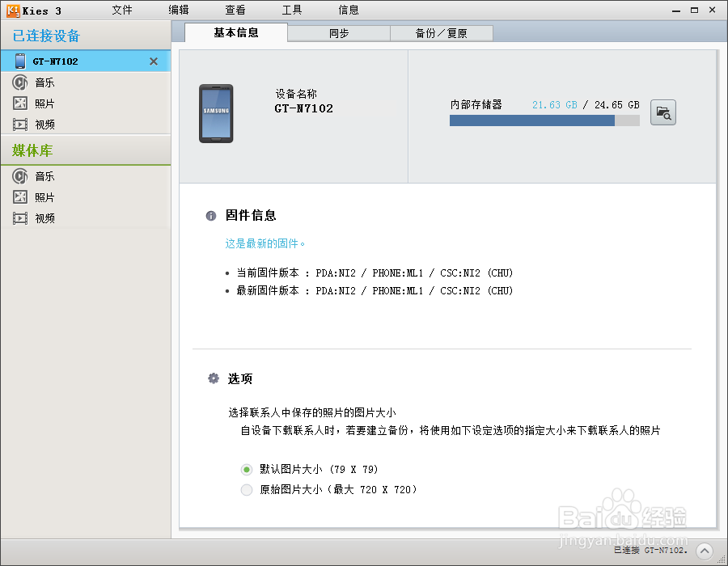Click the phone icon beside GT-N7102
Screen dimensions: 728x566
click(x=20, y=61)
